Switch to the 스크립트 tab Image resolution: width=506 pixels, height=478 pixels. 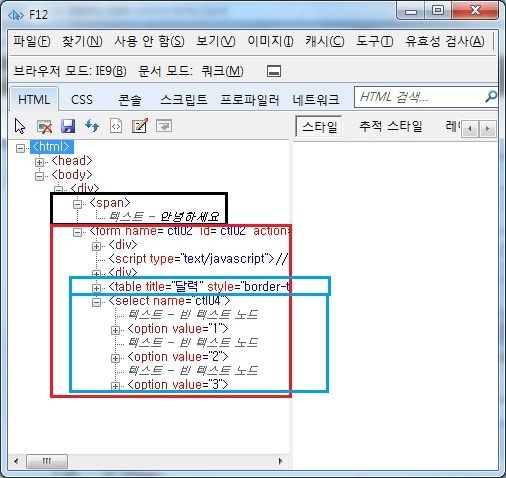(184, 99)
